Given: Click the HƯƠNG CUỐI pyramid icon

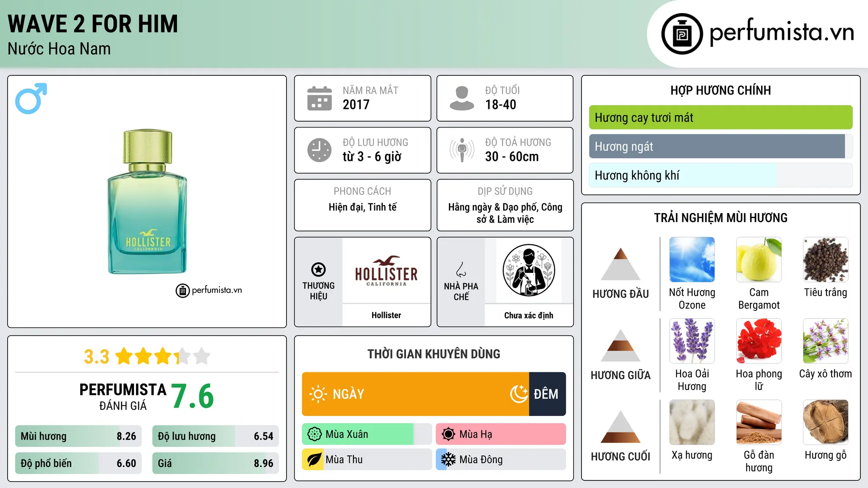Looking at the screenshot, I should point(620,427).
